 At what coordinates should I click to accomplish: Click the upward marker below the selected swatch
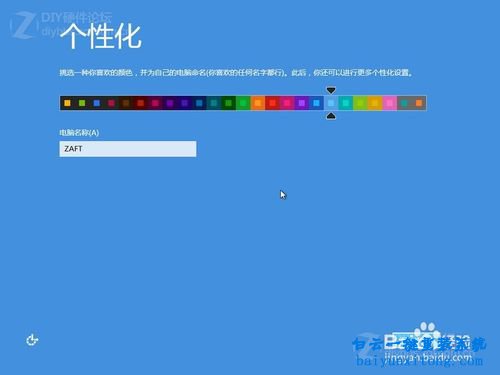click(331, 116)
